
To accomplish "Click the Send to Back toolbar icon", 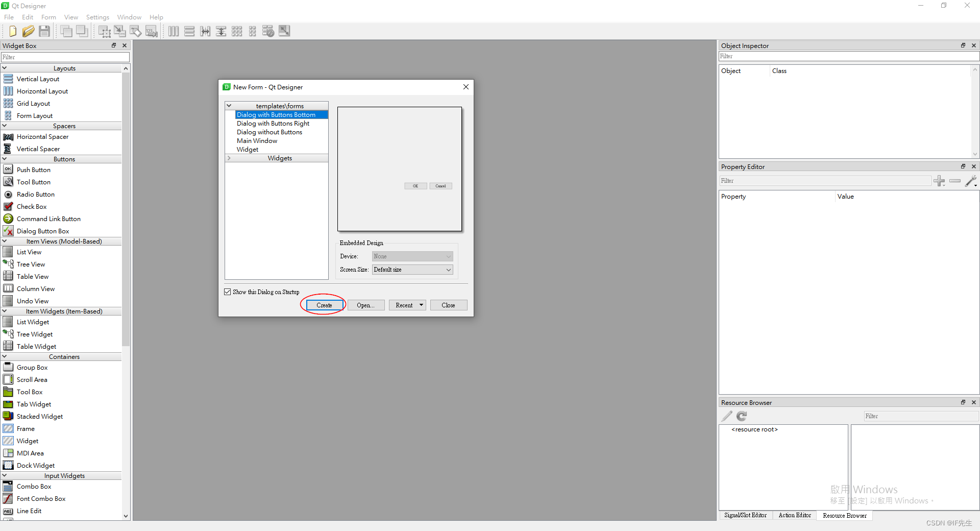I will pyautogui.click(x=66, y=31).
